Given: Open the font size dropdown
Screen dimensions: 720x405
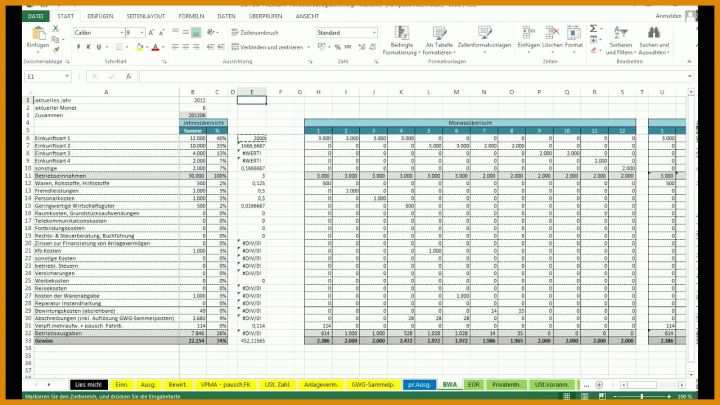Looking at the screenshot, I should (x=142, y=33).
